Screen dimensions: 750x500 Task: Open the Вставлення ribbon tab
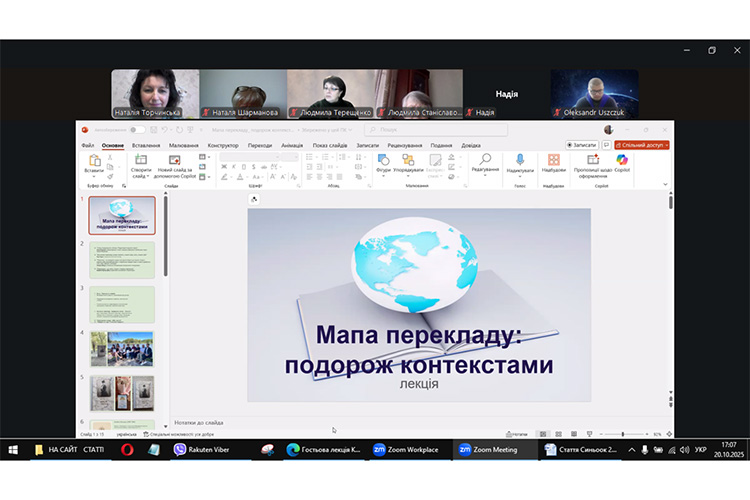pyautogui.click(x=146, y=145)
